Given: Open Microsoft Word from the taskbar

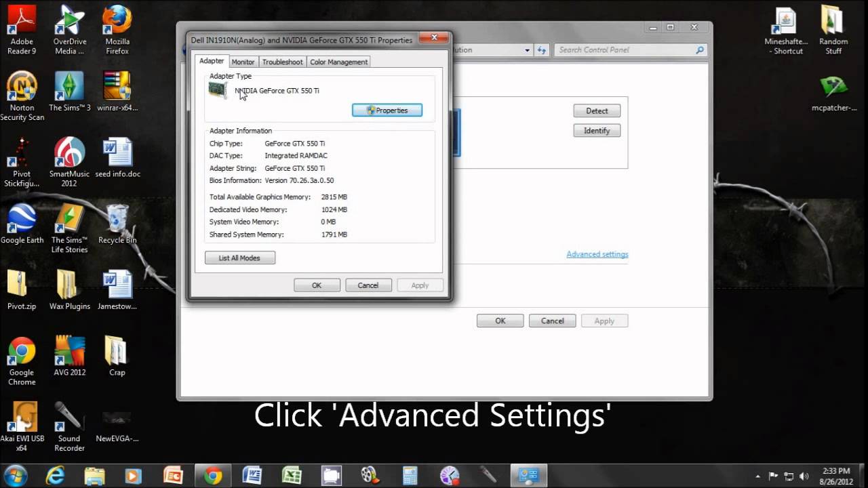Looking at the screenshot, I should click(252, 475).
